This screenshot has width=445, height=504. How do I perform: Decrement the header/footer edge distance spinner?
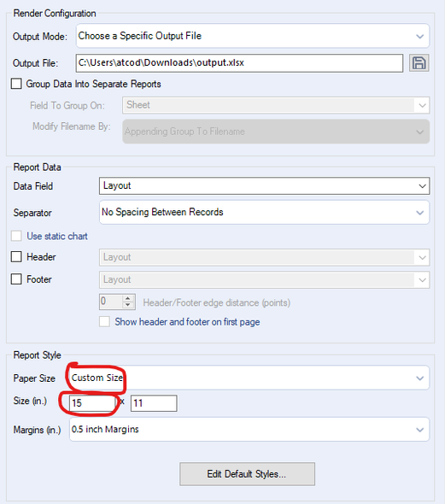[x=128, y=305]
